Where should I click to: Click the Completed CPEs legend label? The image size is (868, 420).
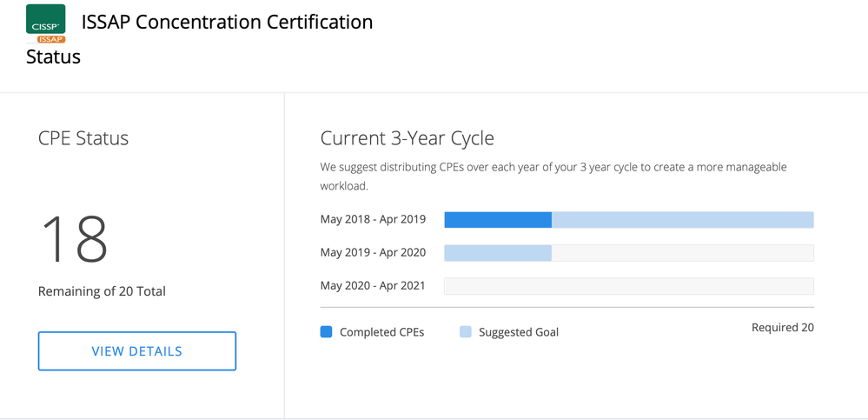point(381,332)
